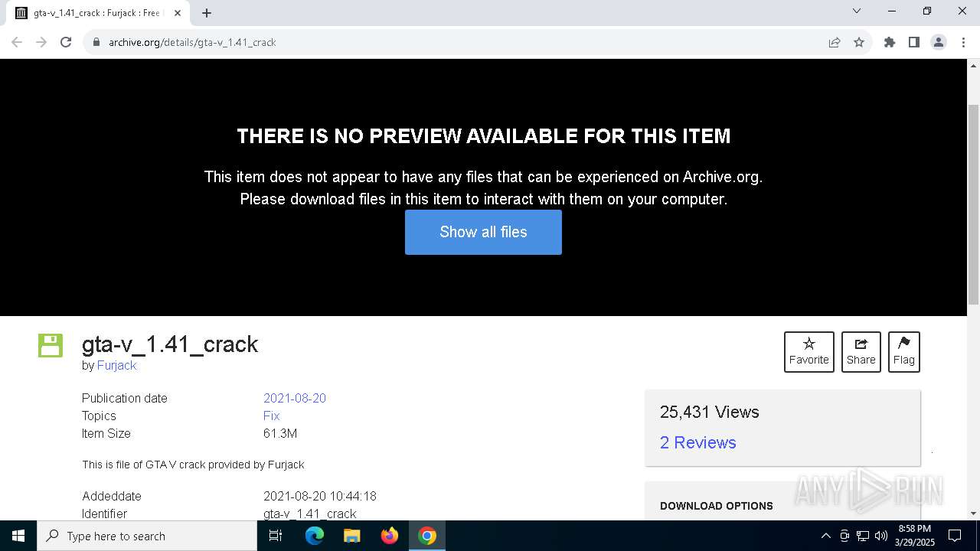
Task: Close the gta-v_1.41_crack tab
Action: pos(178,13)
